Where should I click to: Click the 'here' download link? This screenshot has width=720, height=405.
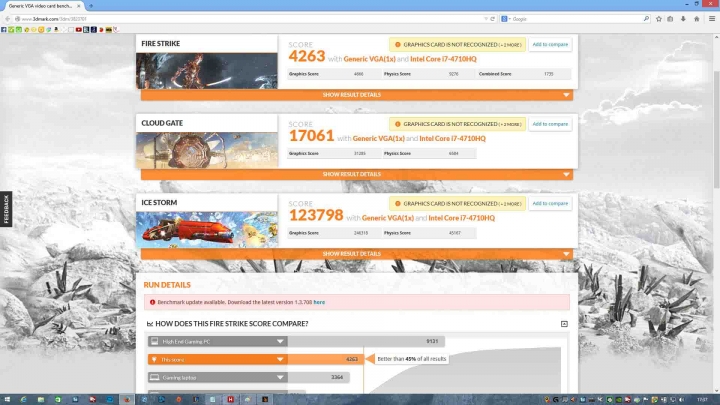point(319,302)
